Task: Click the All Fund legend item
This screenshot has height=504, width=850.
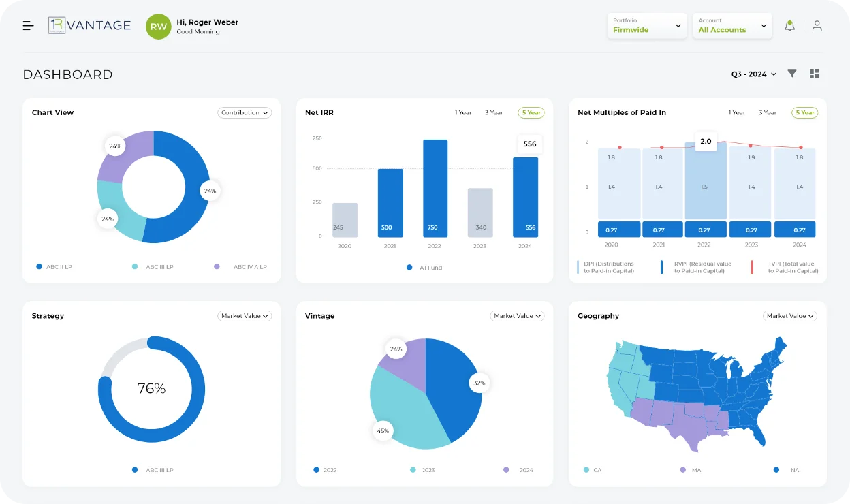Action: click(x=424, y=268)
